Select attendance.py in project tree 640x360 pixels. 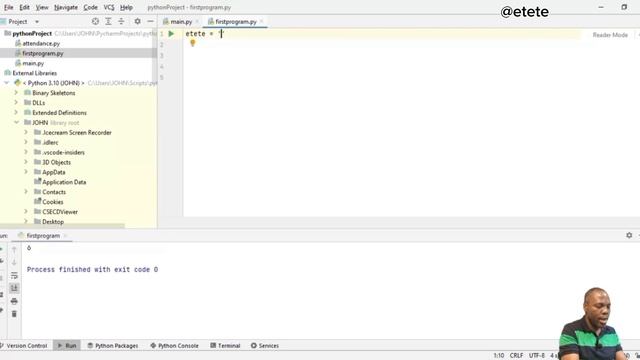point(41,43)
